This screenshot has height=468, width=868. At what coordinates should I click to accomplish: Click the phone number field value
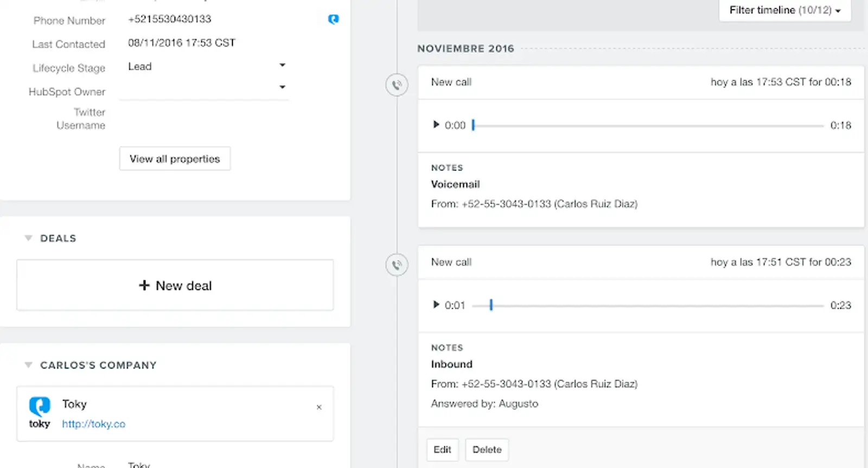(x=169, y=20)
